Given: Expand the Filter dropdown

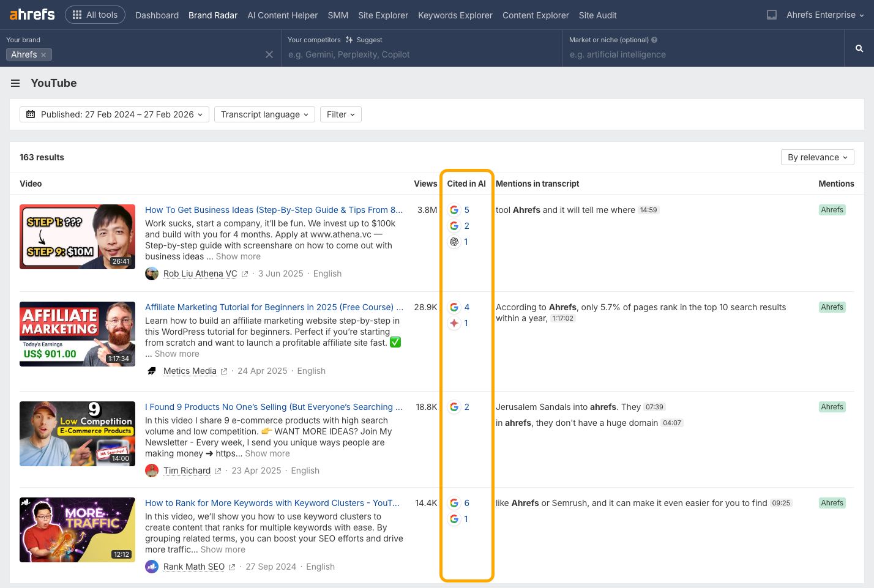Looking at the screenshot, I should click(x=340, y=114).
